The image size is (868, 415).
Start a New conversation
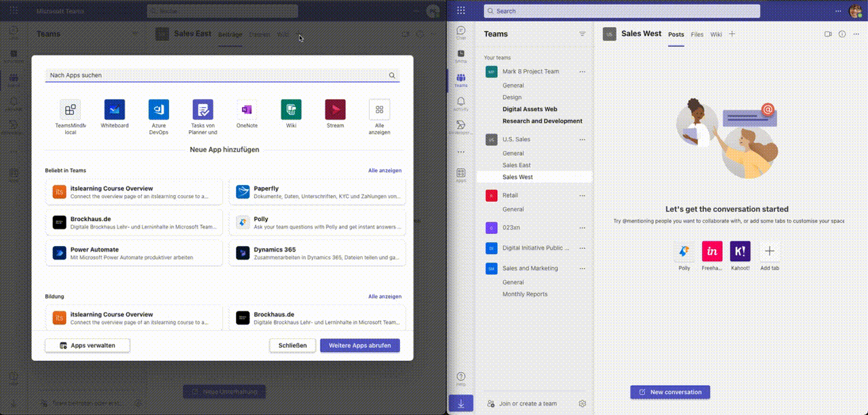click(x=670, y=392)
